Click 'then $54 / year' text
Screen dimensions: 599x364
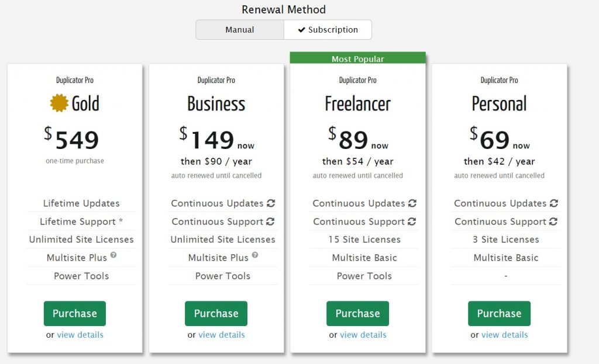coord(357,161)
